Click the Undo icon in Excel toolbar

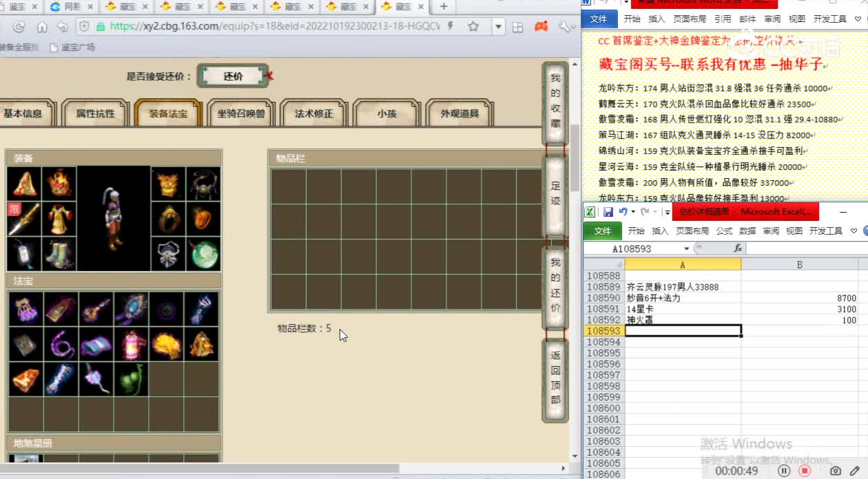pos(623,212)
